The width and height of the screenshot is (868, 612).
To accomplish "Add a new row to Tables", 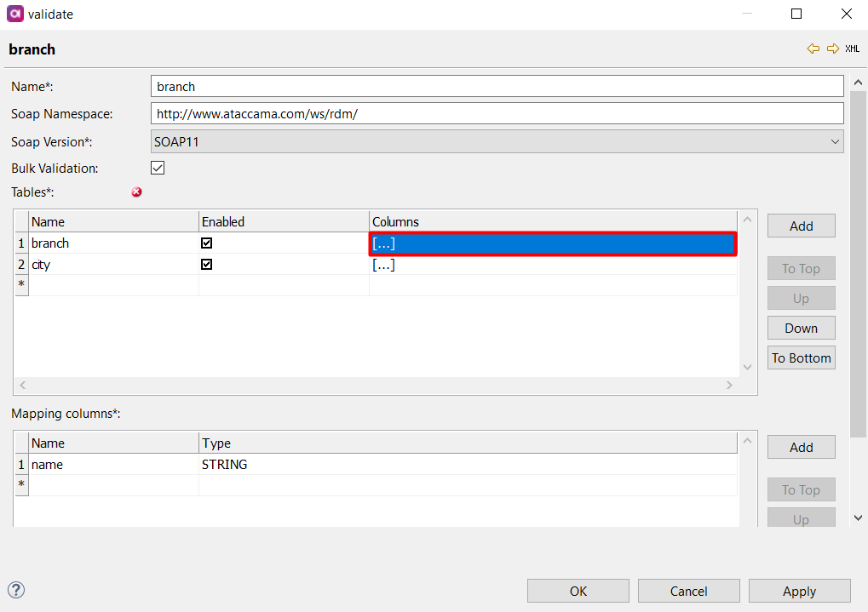I will (x=801, y=226).
